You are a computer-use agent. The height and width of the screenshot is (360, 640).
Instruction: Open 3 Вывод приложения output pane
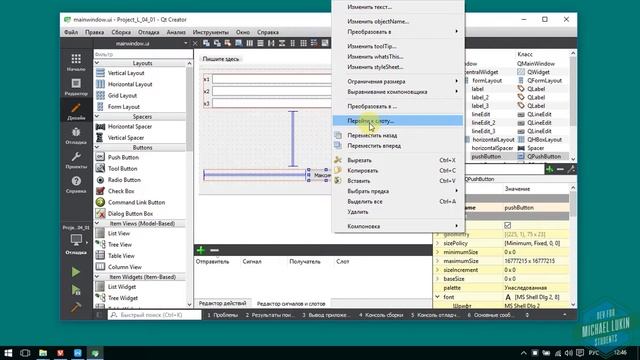[326, 315]
